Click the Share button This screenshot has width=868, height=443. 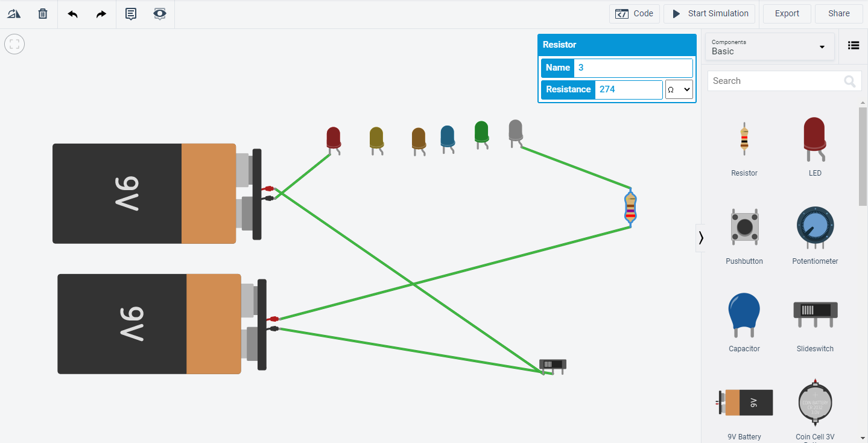[x=838, y=13]
